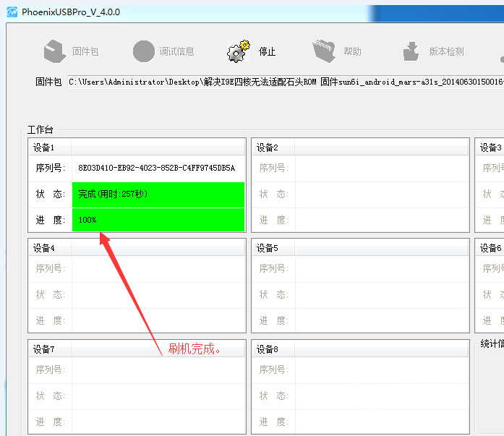Click the 100% progress bar of 设备1
The image size is (504, 436).
(158, 220)
